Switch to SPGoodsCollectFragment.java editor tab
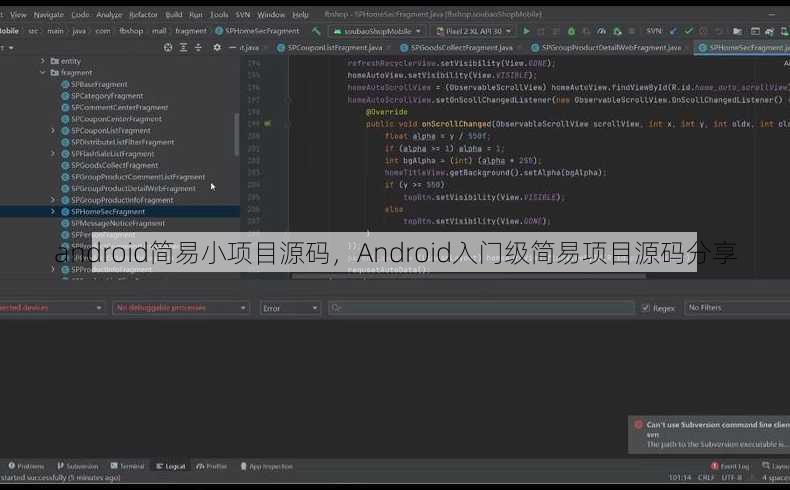The width and height of the screenshot is (790, 490). (x=461, y=48)
